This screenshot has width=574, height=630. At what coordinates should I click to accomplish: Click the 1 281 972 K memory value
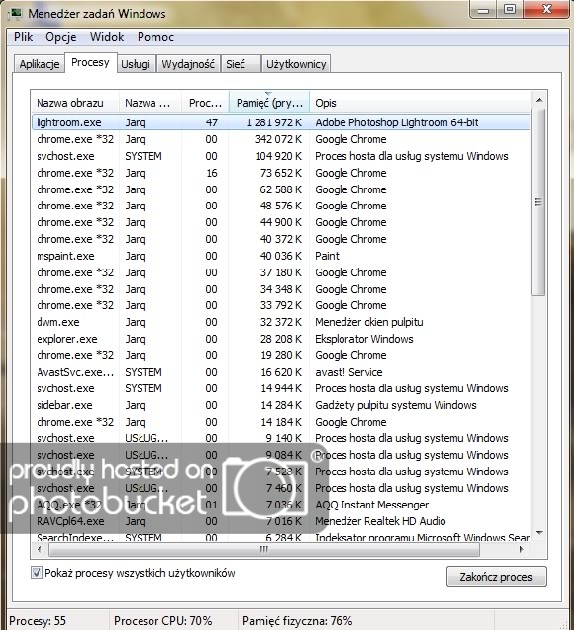tap(274, 122)
